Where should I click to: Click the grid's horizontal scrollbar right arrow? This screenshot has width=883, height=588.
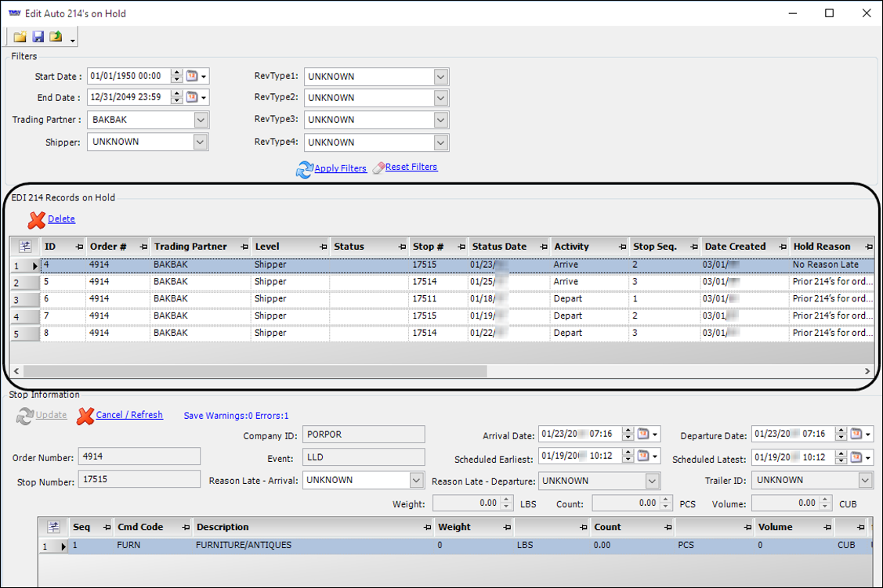click(x=867, y=371)
